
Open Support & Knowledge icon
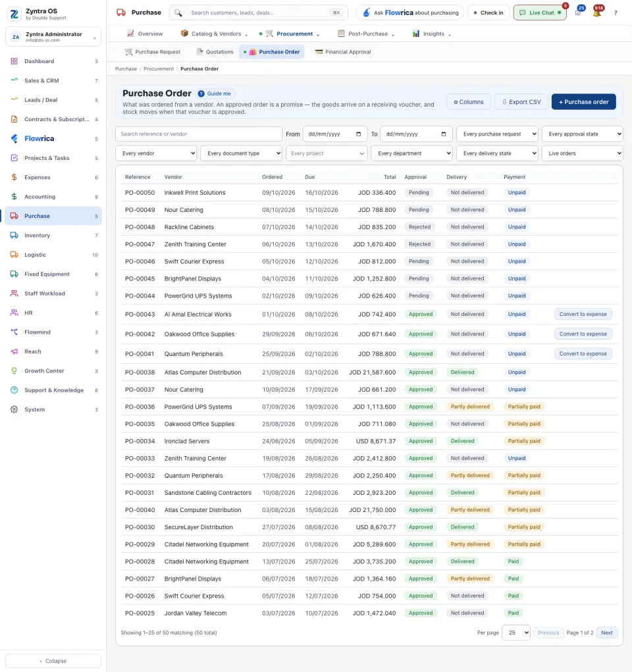[x=14, y=390]
